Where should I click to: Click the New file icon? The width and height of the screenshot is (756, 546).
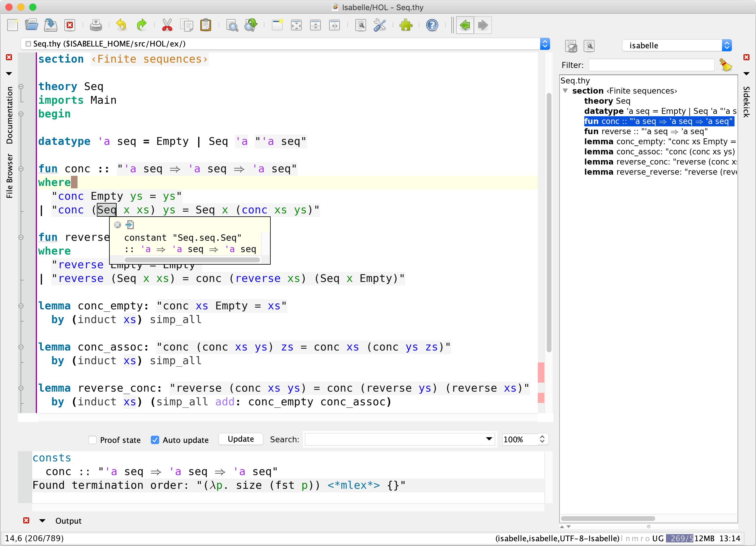click(x=13, y=25)
